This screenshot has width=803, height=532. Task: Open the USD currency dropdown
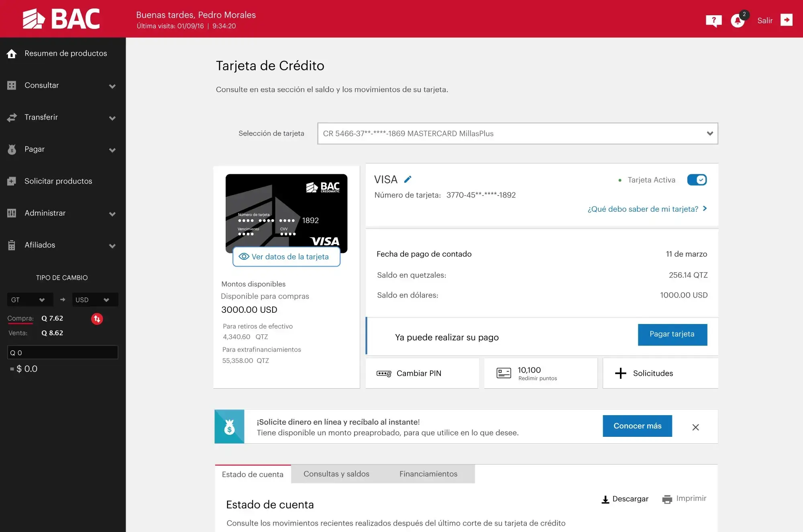[x=95, y=300]
